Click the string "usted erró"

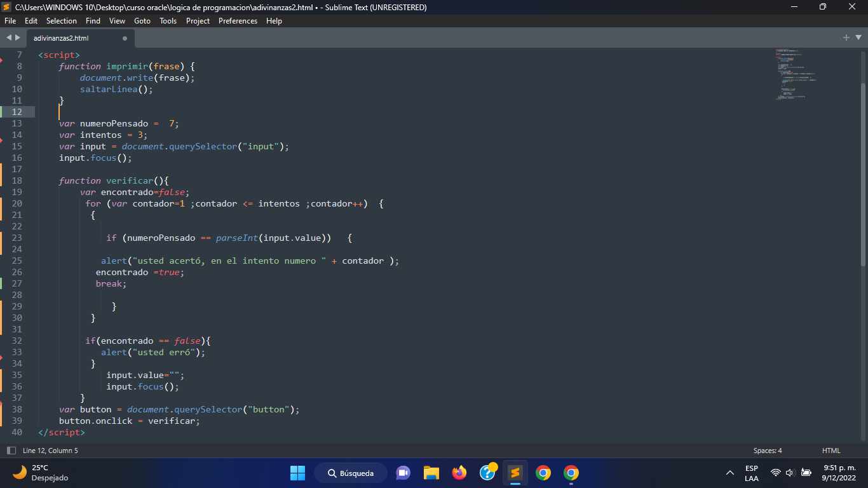(166, 352)
